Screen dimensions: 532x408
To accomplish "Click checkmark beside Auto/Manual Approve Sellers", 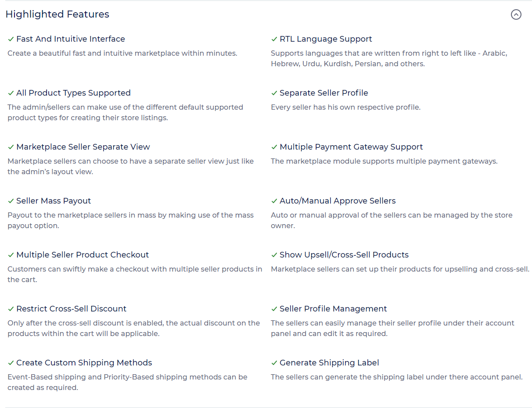I will pos(274,201).
